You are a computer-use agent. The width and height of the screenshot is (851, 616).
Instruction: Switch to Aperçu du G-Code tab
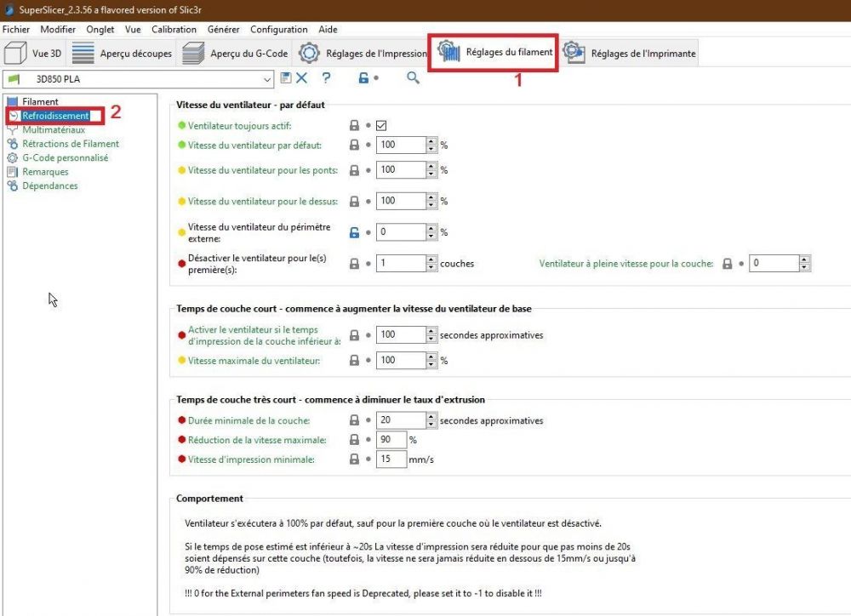click(x=235, y=54)
